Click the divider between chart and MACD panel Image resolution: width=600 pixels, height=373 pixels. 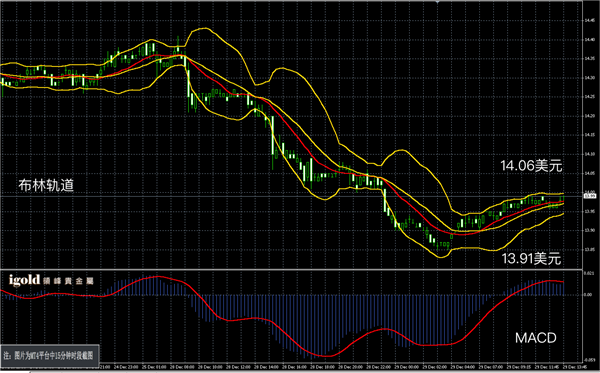pyautogui.click(x=291, y=269)
